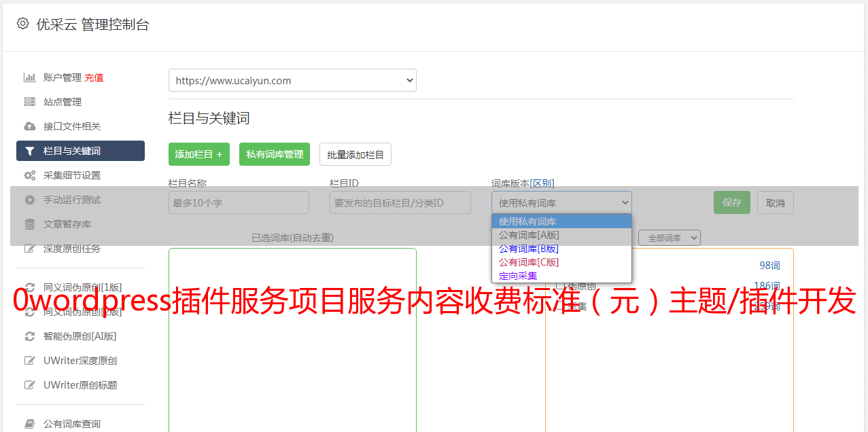Click the 98词 count

769,266
